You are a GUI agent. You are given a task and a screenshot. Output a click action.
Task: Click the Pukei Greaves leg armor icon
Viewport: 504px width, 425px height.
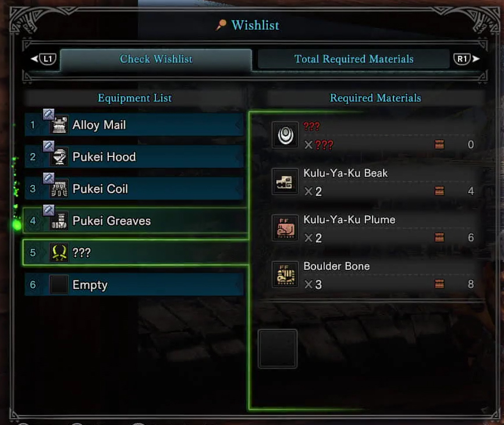[x=59, y=221]
